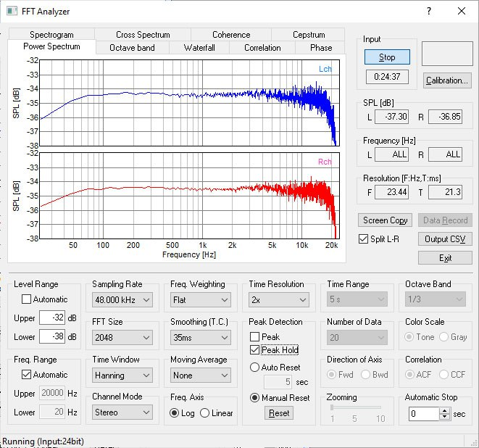
Task: Click the help question mark button
Action: click(x=429, y=12)
